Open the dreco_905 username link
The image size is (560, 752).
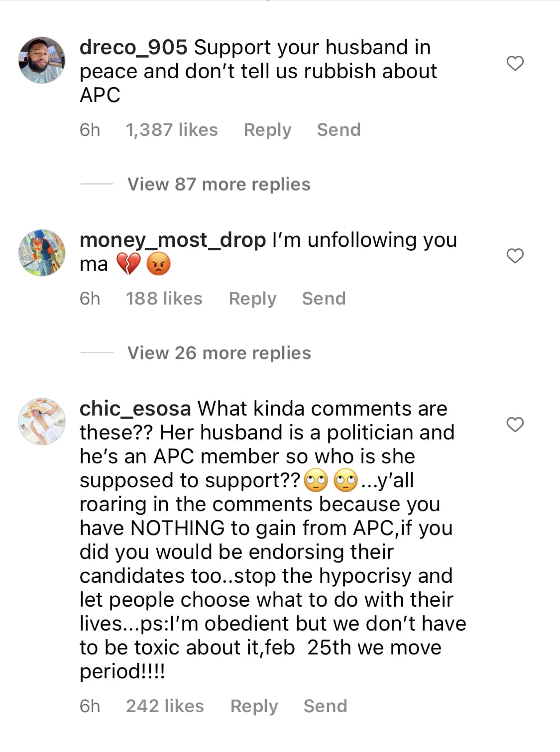133,47
